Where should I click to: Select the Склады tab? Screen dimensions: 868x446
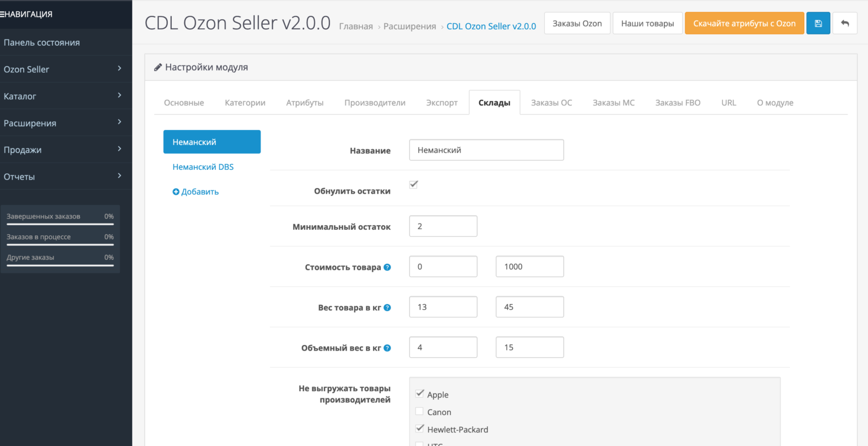click(x=494, y=103)
